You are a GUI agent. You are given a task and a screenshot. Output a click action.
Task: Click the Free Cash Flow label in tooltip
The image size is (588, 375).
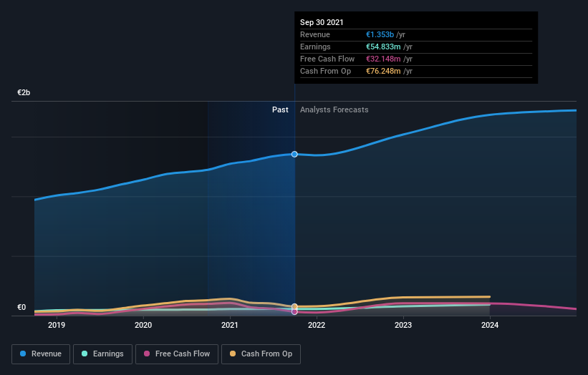pos(327,59)
